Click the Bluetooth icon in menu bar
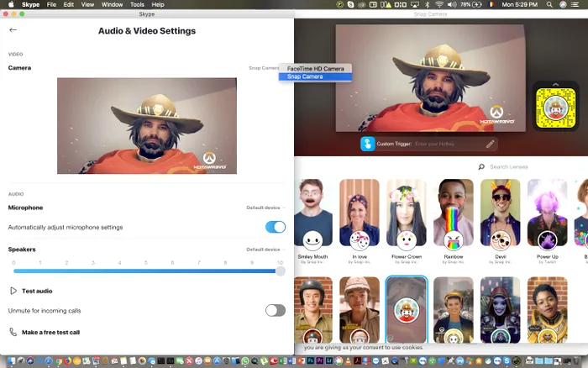Image resolution: width=588 pixels, height=368 pixels. click(427, 4)
